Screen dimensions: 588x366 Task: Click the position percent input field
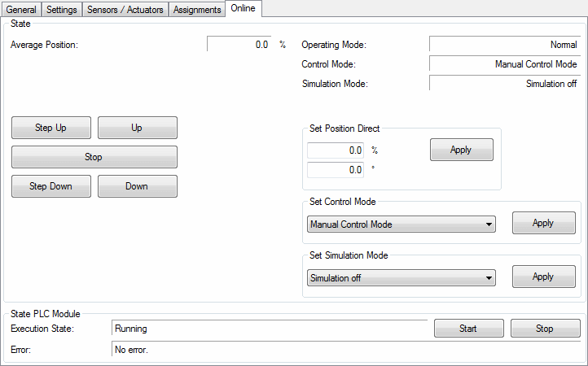tap(336, 150)
